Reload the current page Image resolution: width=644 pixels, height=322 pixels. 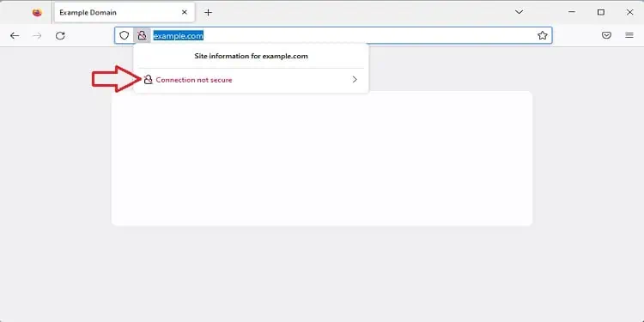coord(60,36)
